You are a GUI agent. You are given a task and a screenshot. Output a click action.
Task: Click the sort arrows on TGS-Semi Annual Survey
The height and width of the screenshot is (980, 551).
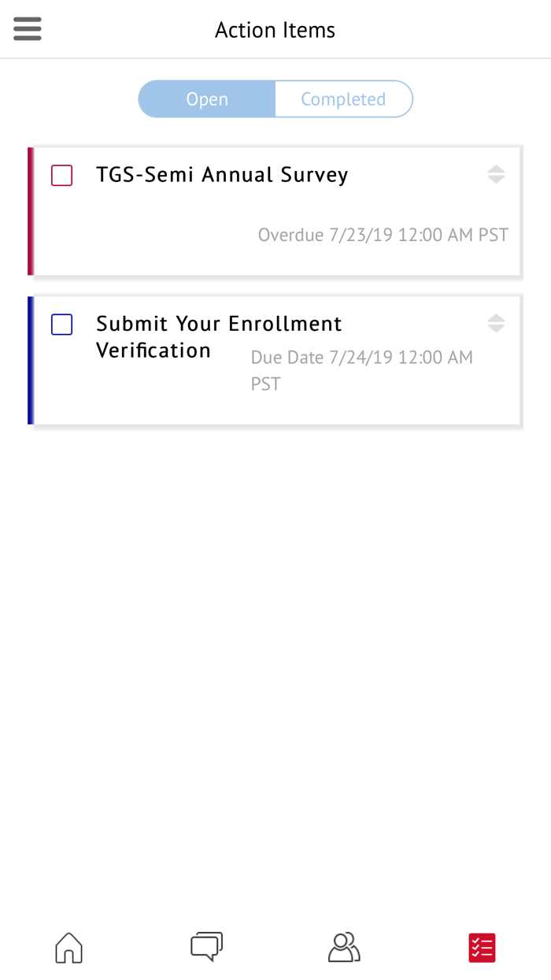point(497,173)
